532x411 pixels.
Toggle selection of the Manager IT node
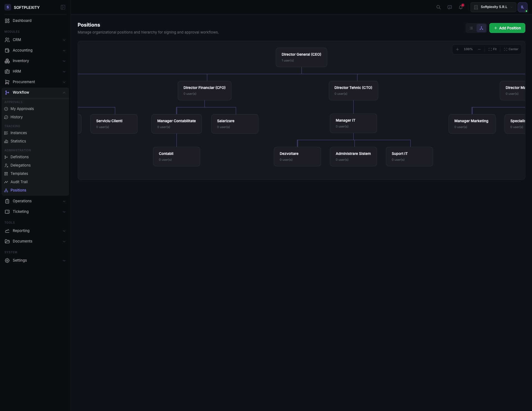tap(353, 123)
